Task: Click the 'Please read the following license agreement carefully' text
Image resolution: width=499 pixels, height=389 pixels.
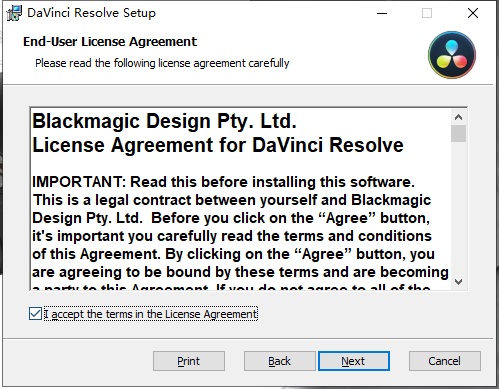Action: [162, 63]
